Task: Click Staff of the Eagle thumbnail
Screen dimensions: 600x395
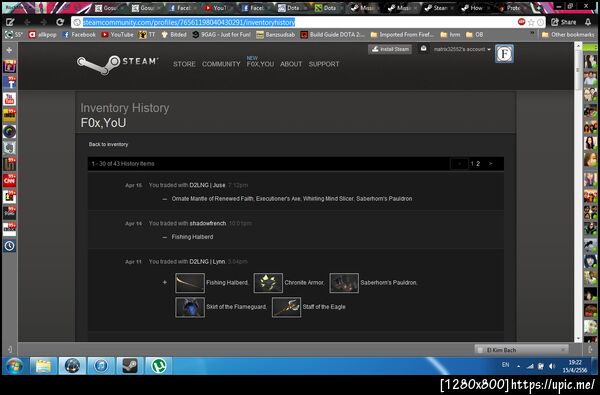Action: 286,307
